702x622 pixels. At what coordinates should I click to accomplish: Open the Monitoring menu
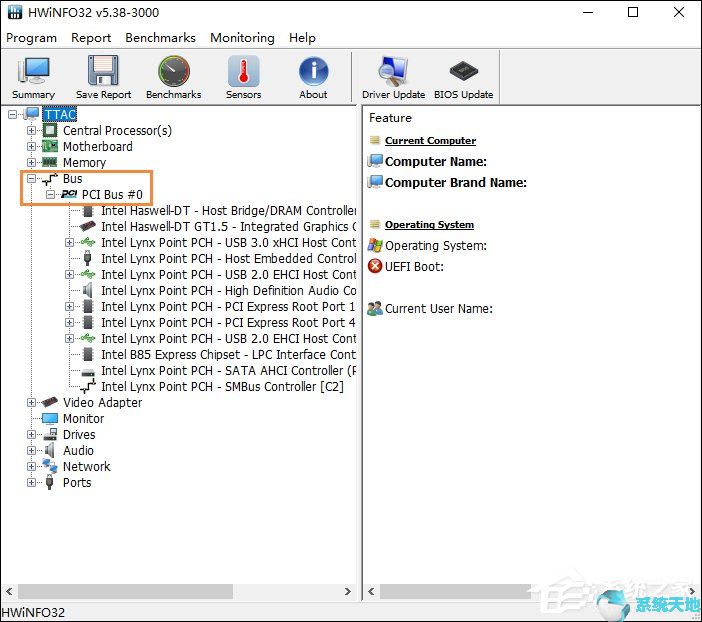242,38
